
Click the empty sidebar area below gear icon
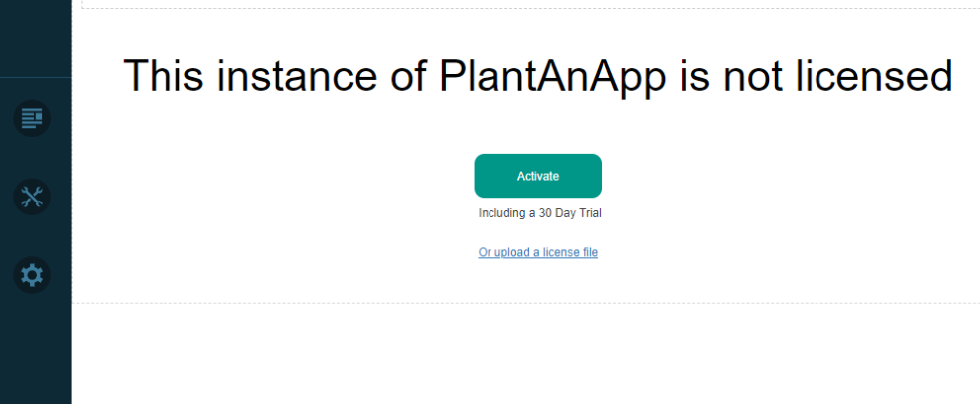36,350
